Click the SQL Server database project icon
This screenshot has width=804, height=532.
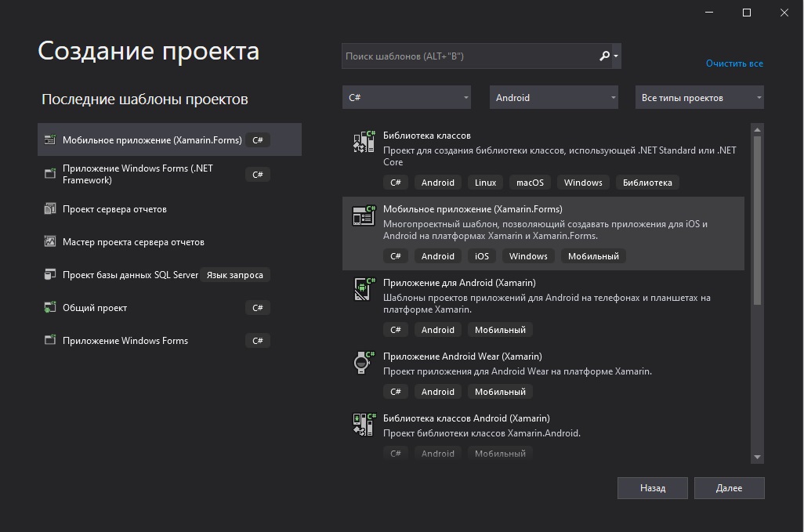point(49,274)
